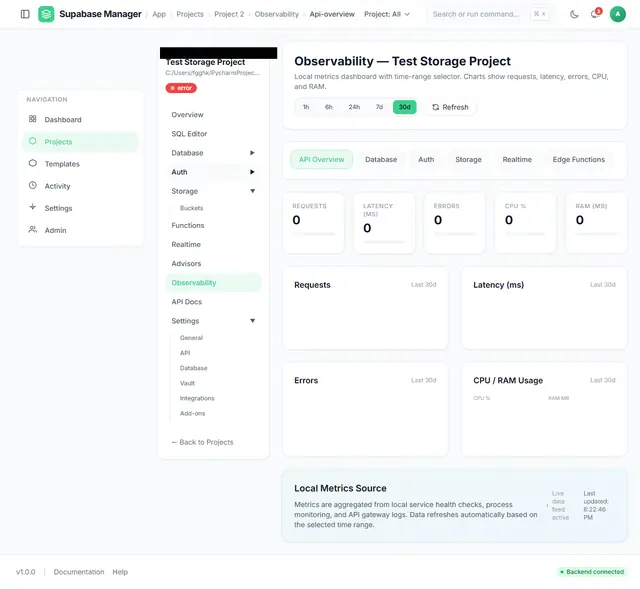This screenshot has height=589, width=640.
Task: Open Buckets under Storage
Action: tap(191, 208)
